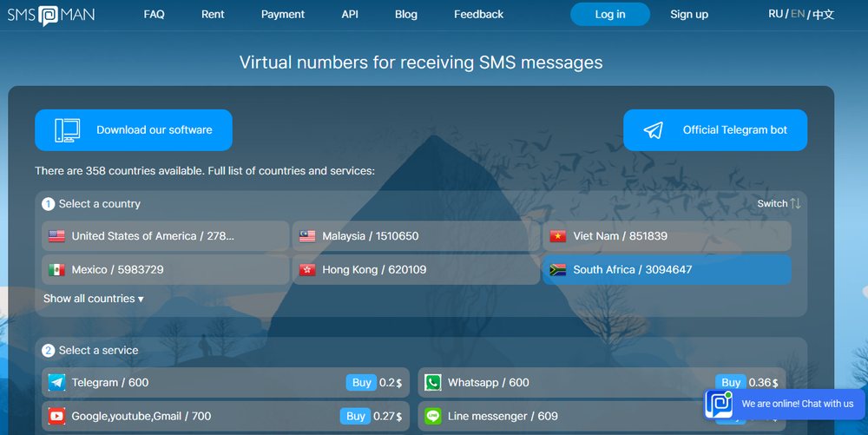Click the United States flag icon
Screen dimensions: 868x435
point(56,236)
